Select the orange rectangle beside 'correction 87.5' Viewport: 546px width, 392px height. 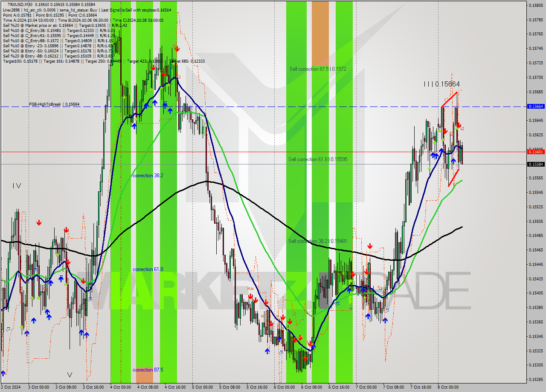pyautogui.click(x=144, y=375)
